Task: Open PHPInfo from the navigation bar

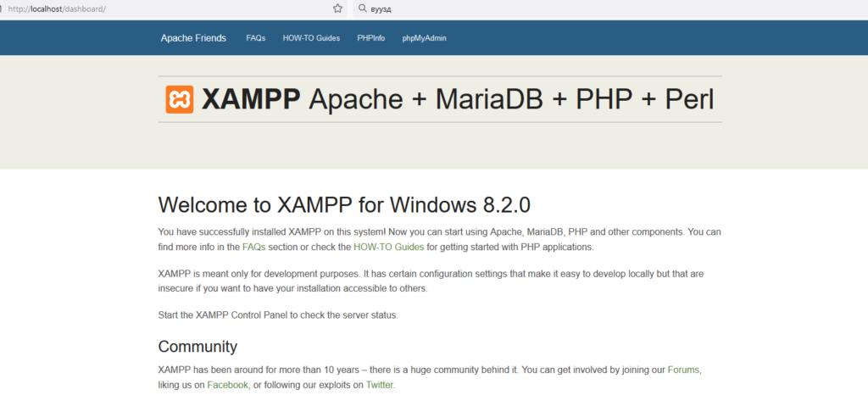Action: [x=371, y=38]
